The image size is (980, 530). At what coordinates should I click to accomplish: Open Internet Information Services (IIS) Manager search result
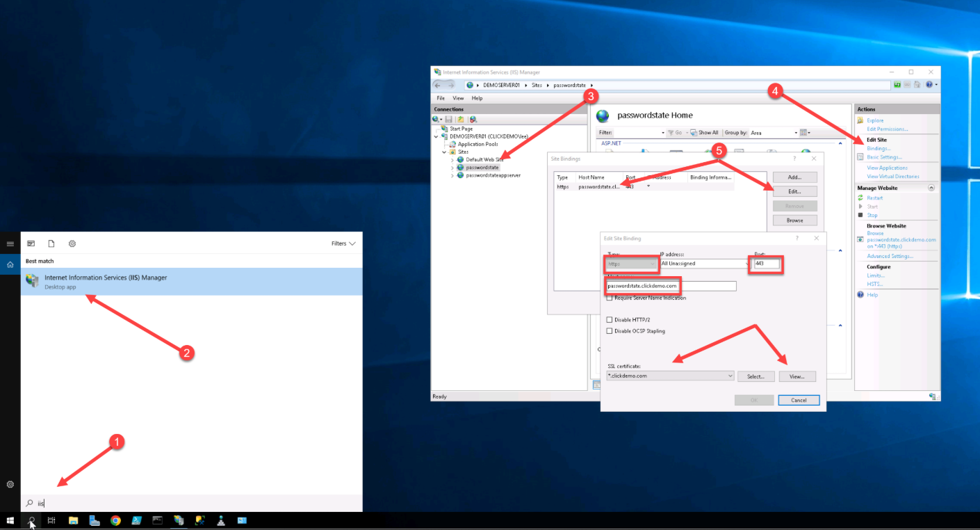point(191,282)
